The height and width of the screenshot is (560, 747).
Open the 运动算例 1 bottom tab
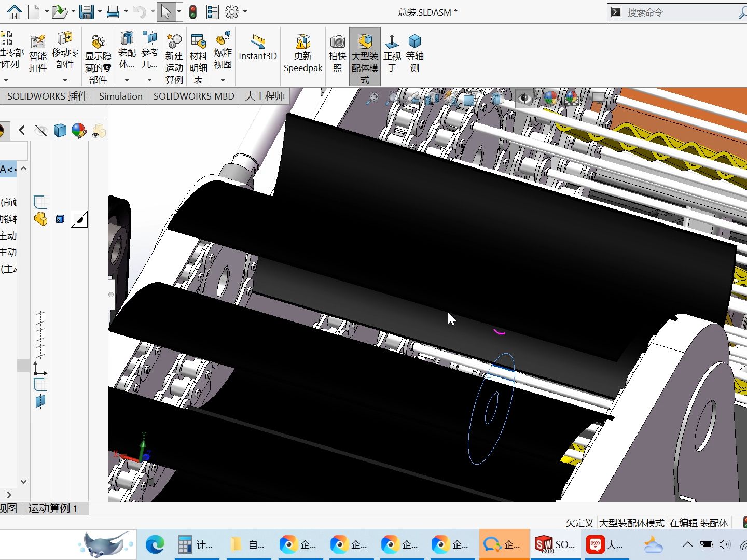pos(53,509)
